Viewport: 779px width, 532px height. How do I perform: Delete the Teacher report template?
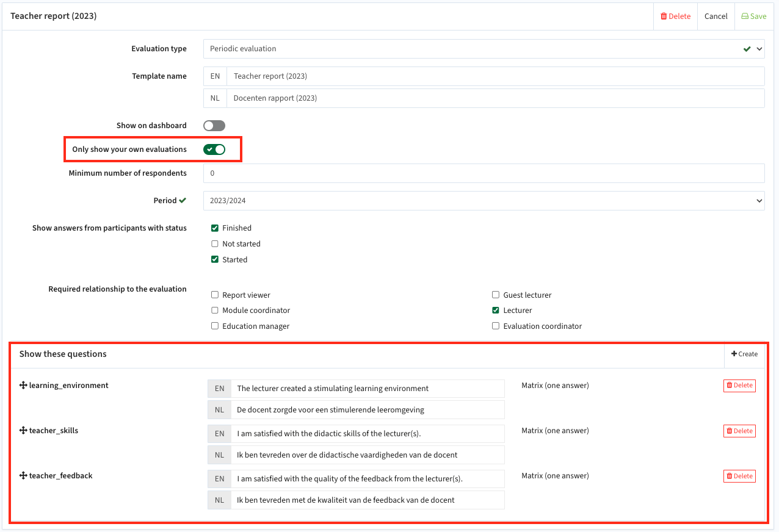click(675, 16)
